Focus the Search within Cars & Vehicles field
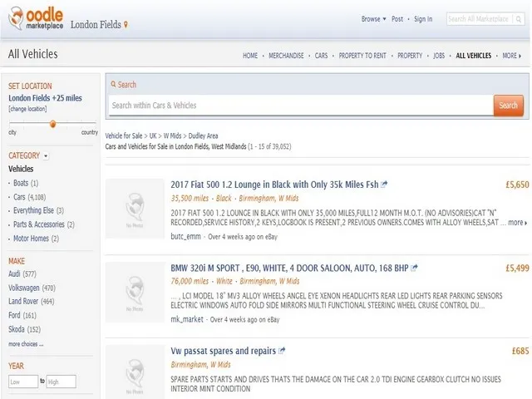The width and height of the screenshot is (532, 399). click(x=299, y=106)
